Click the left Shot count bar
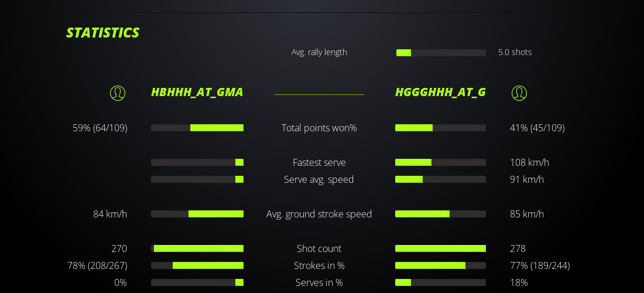Viewport: 644px width, 293px height. point(197,248)
